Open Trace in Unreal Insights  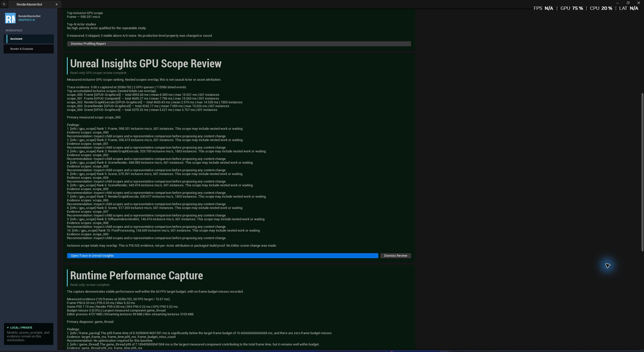point(223,256)
